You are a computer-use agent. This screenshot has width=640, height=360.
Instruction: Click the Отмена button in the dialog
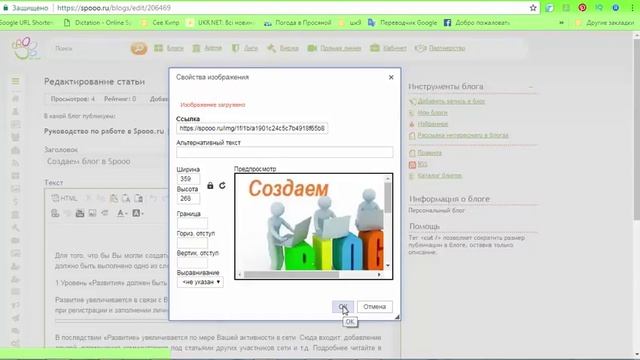(375, 307)
